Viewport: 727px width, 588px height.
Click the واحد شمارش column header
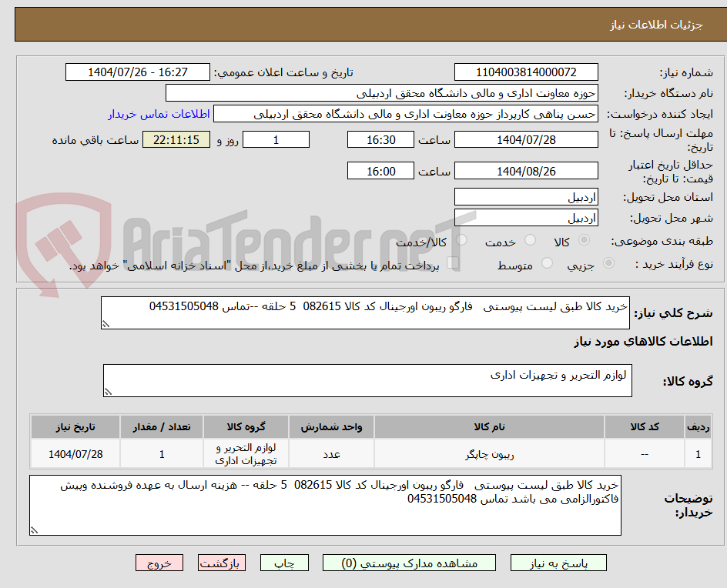(331, 426)
